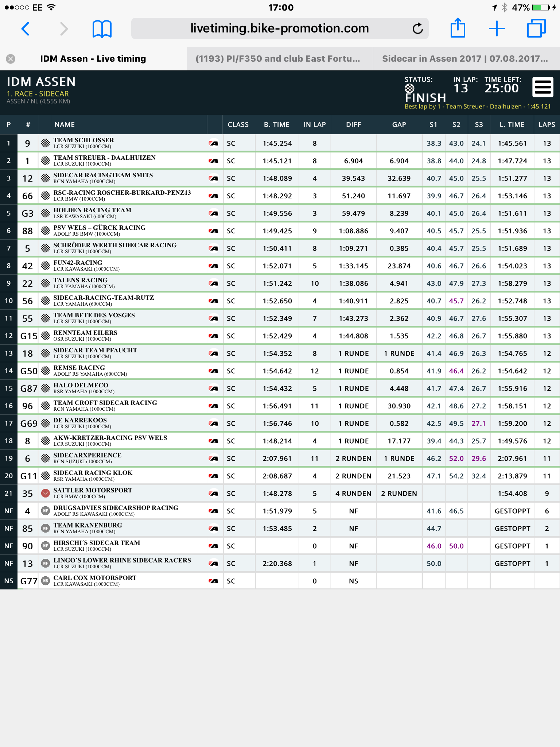The image size is (560, 747).
Task: Click start number G15
Action: (29, 336)
